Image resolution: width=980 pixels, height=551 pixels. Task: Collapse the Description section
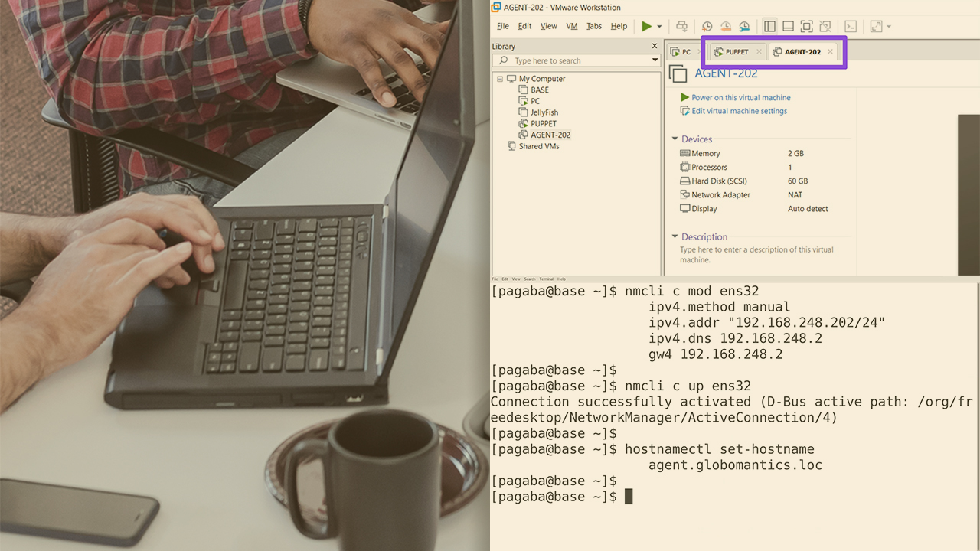coord(676,236)
